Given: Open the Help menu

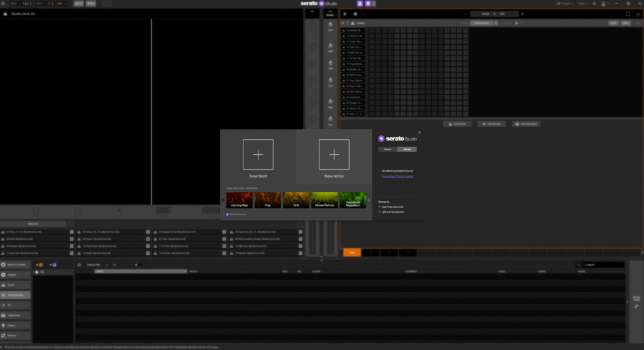Looking at the screenshot, I should pyautogui.click(x=582, y=3).
